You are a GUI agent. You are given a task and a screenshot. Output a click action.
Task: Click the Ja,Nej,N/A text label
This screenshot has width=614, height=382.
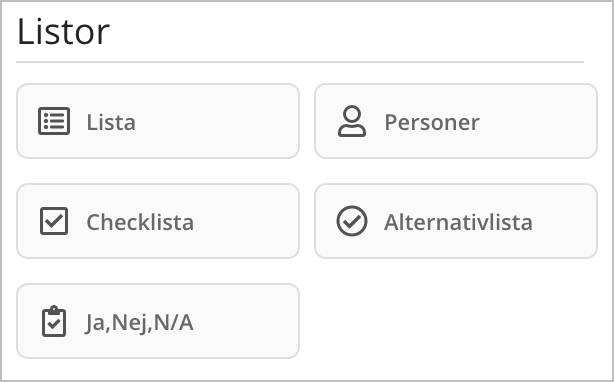pyautogui.click(x=139, y=323)
